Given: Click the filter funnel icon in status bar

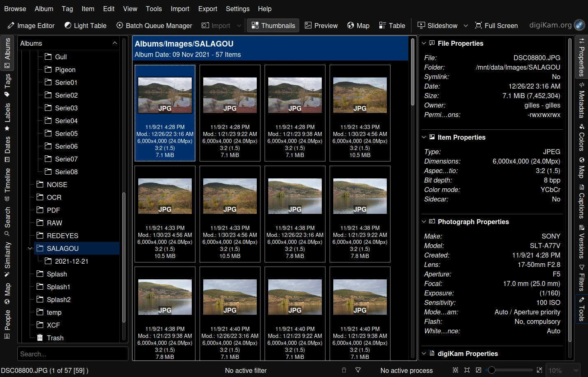Looking at the screenshot, I should point(358,370).
